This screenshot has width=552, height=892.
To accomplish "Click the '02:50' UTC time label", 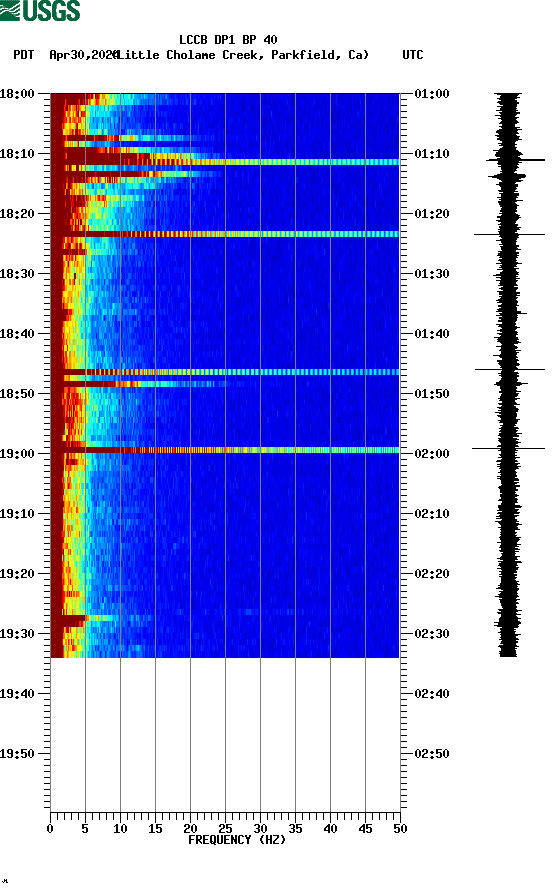I will tap(432, 754).
